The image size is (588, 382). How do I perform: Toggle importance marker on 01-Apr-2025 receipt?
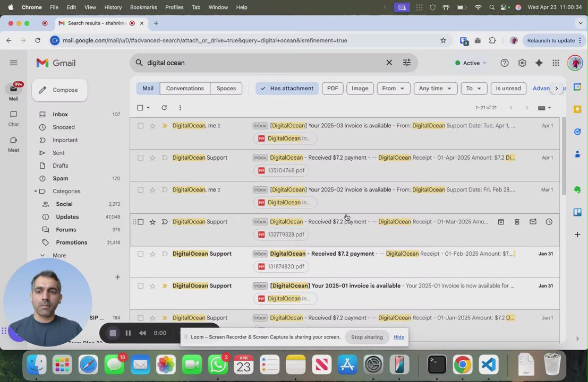pyautogui.click(x=164, y=158)
